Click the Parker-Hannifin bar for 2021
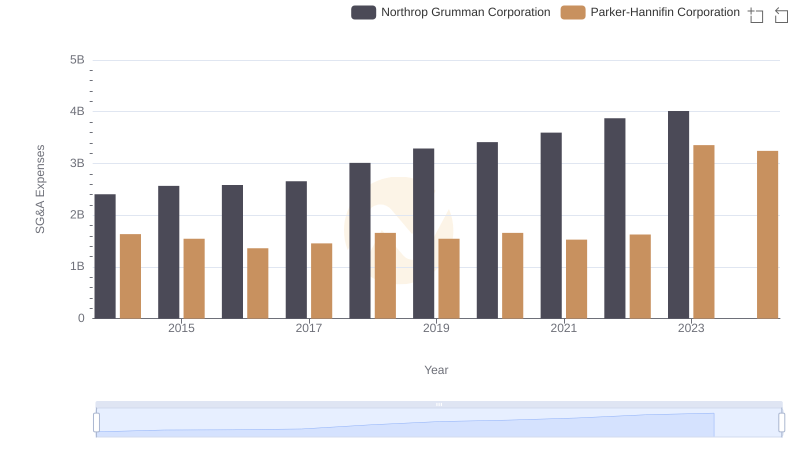The image size is (800, 461). (x=577, y=279)
